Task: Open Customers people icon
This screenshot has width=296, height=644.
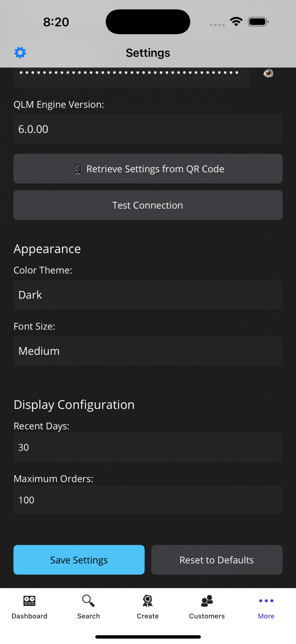Action: (207, 601)
